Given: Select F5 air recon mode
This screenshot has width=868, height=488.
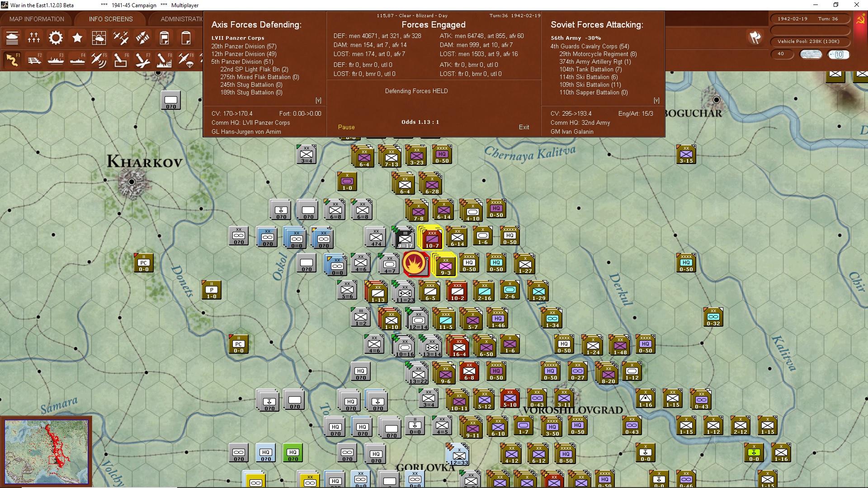Looking at the screenshot, I should [99, 60].
